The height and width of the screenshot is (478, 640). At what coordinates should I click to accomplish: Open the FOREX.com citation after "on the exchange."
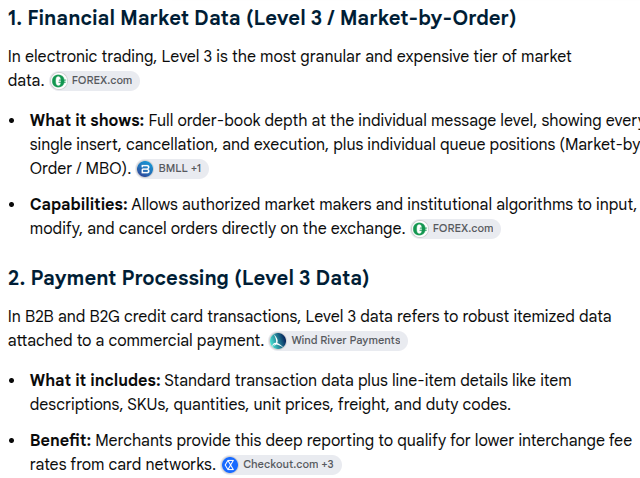tap(456, 229)
